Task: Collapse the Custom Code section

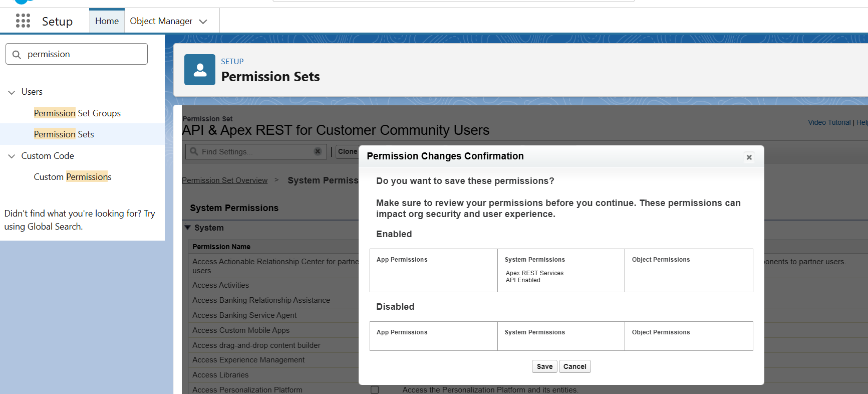Action: 12,156
